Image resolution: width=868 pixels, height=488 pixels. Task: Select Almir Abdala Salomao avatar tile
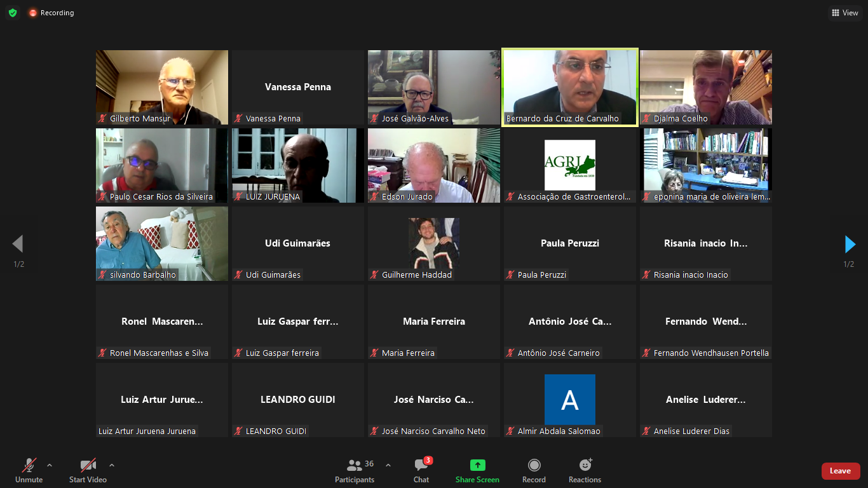(570, 400)
